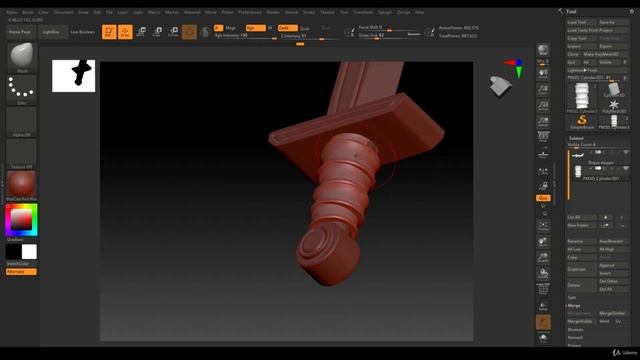Collapse the Merge section
The width and height of the screenshot is (640, 360).
[574, 306]
